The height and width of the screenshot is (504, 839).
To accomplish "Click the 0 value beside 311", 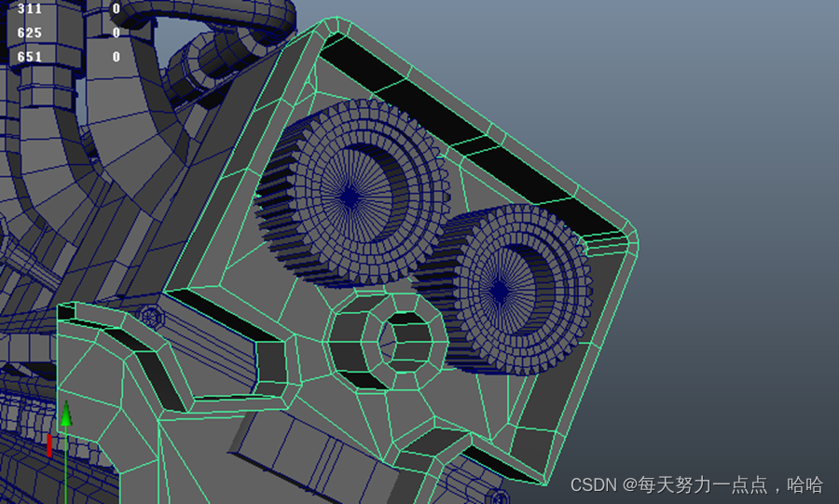I will (117, 8).
